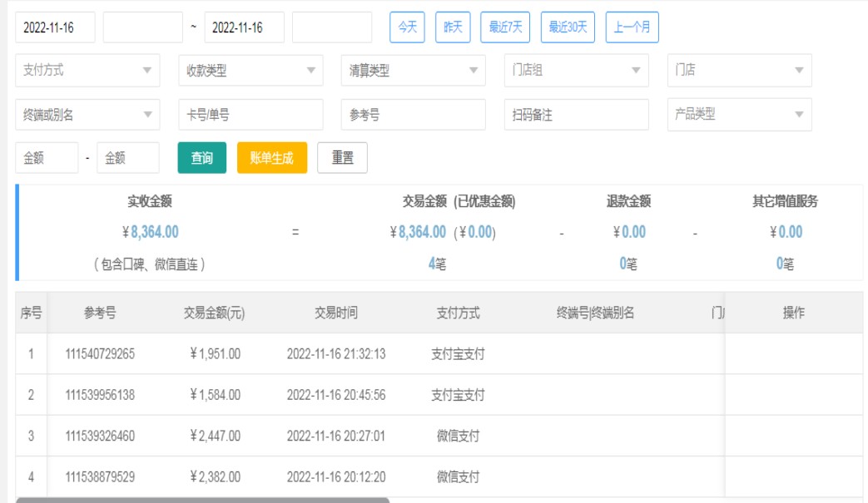The image size is (868, 503).
Task: Expand the 门店组 dropdown
Action: [576, 71]
